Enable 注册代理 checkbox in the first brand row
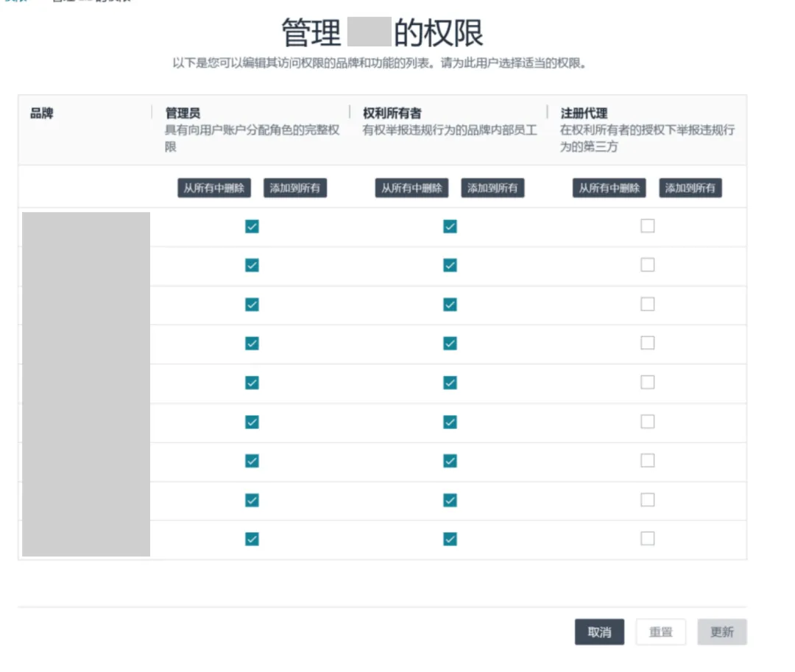The width and height of the screenshot is (795, 672). coord(647,227)
